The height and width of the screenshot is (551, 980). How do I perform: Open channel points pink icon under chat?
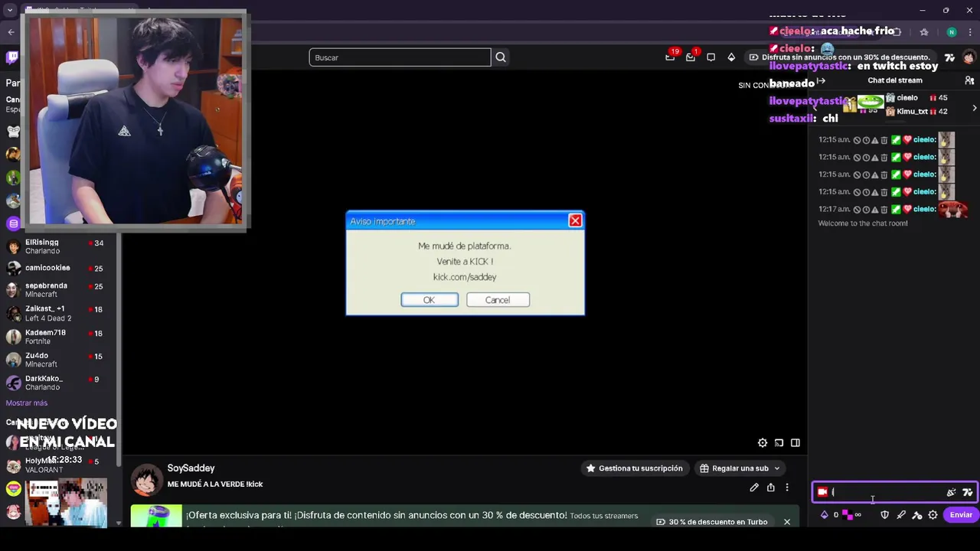click(x=848, y=515)
